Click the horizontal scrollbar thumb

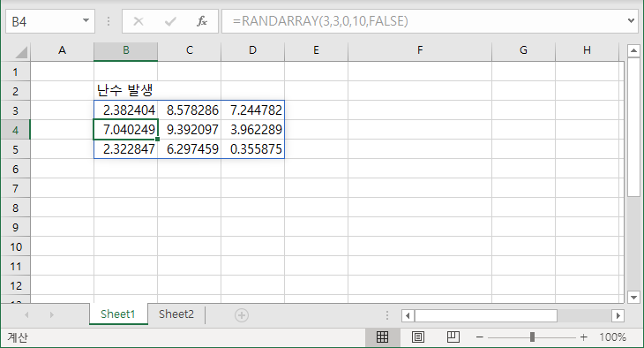coord(486,316)
